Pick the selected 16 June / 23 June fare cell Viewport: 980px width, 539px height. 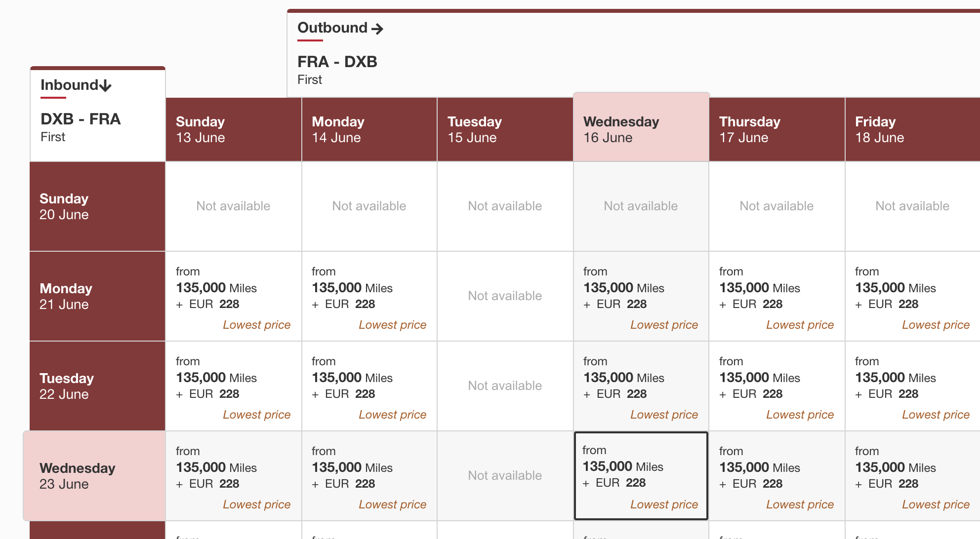tap(641, 476)
